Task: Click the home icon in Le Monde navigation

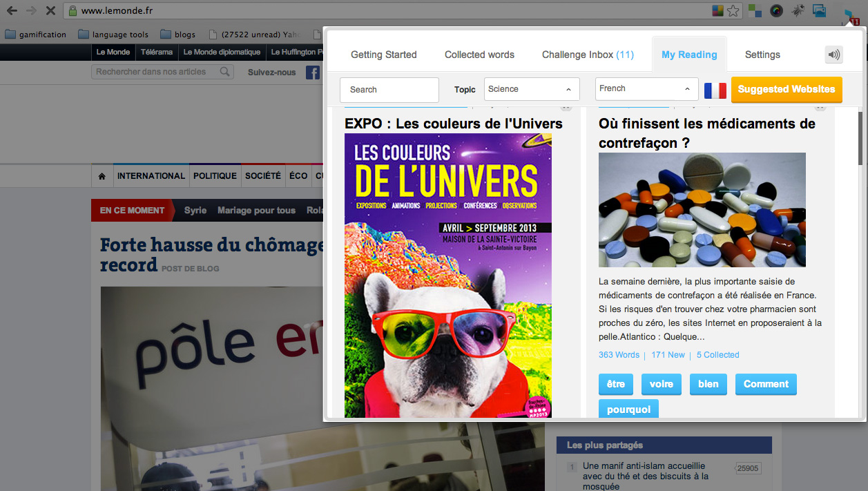Action: pos(102,176)
